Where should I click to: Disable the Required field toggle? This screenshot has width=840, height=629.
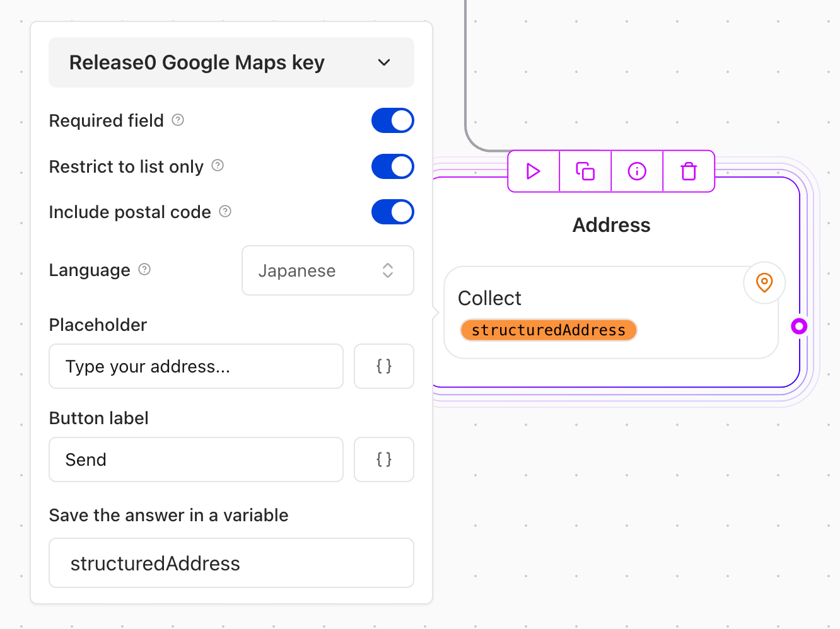(392, 120)
